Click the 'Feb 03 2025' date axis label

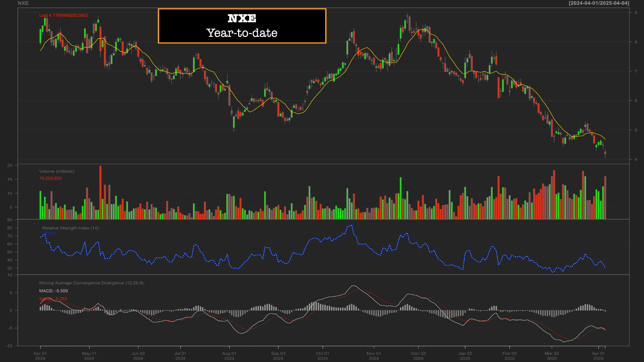(x=510, y=356)
